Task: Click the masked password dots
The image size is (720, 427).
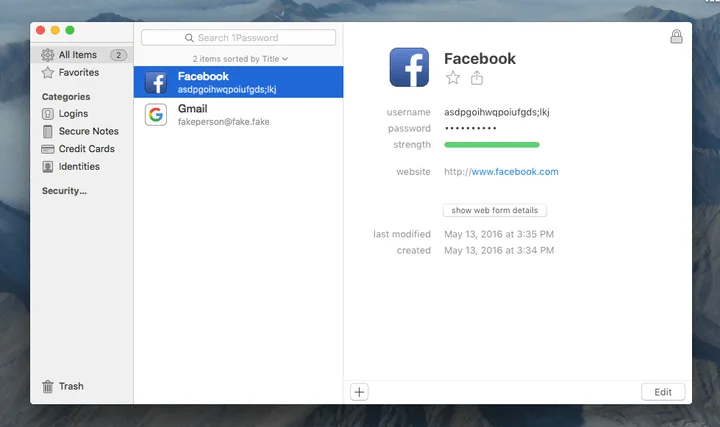Action: (471, 128)
